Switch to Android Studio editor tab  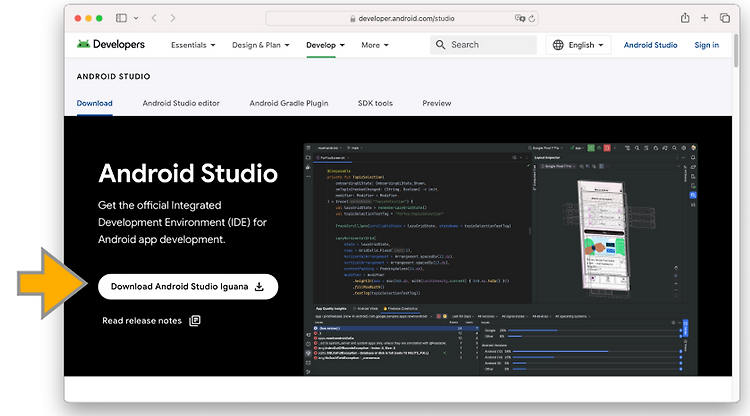point(181,103)
